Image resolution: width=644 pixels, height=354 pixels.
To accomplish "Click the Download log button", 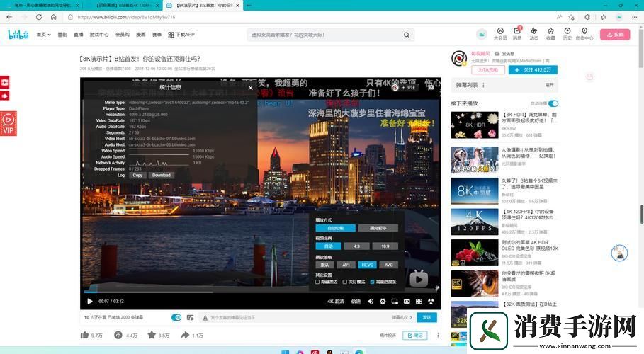I will 161,175.
